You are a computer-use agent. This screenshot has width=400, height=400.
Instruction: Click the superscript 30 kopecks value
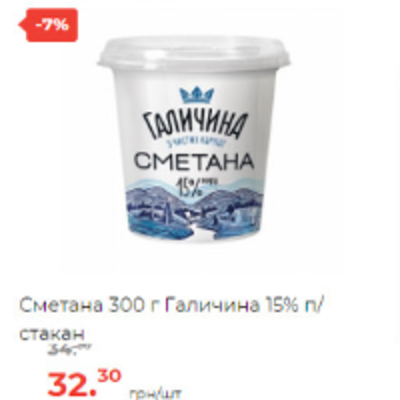(108, 376)
